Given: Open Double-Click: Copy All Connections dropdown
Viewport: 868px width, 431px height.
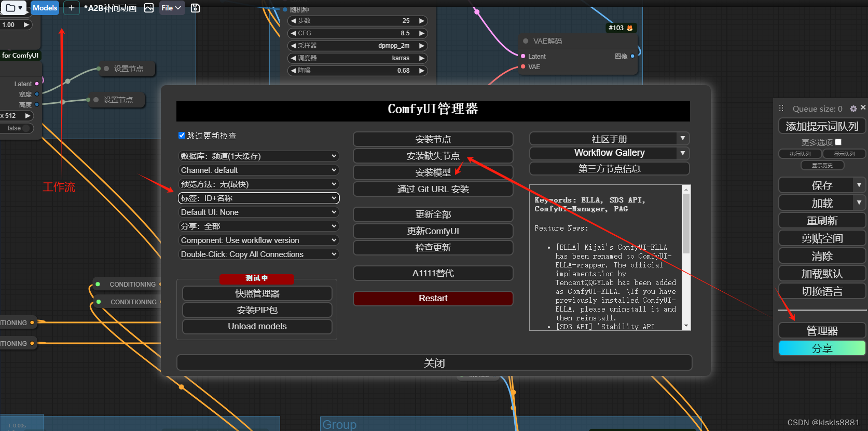Looking at the screenshot, I should click(259, 254).
